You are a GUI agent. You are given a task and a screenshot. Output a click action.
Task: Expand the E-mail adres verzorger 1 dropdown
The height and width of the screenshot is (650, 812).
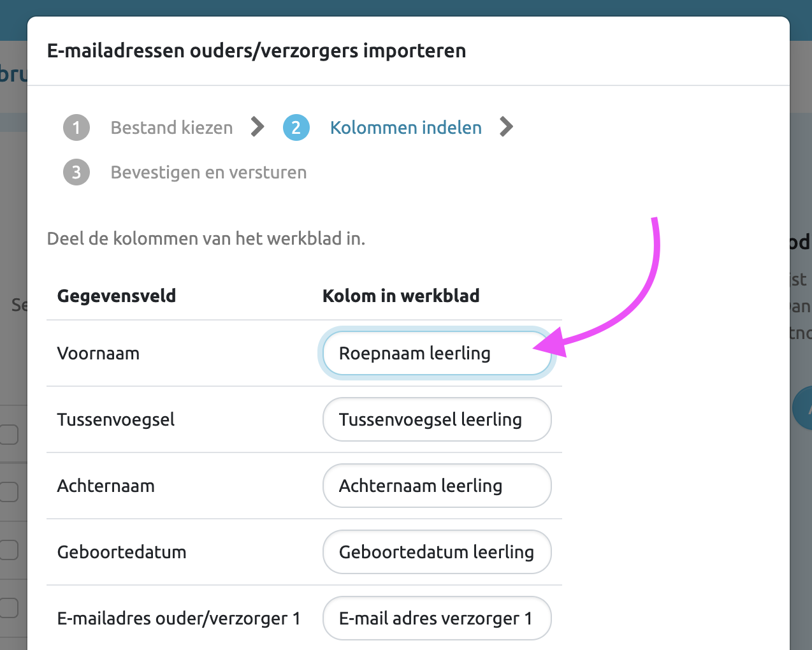pyautogui.click(x=437, y=618)
